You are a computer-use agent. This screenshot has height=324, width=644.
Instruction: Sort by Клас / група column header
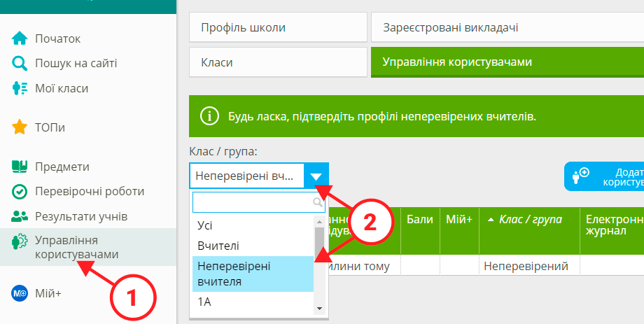(529, 220)
